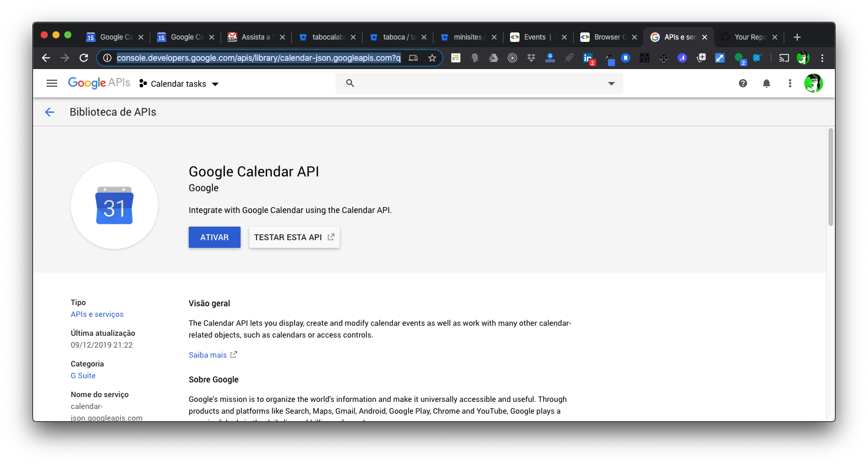The width and height of the screenshot is (868, 465).
Task: Show notifications via the bell icon
Action: pyautogui.click(x=767, y=83)
